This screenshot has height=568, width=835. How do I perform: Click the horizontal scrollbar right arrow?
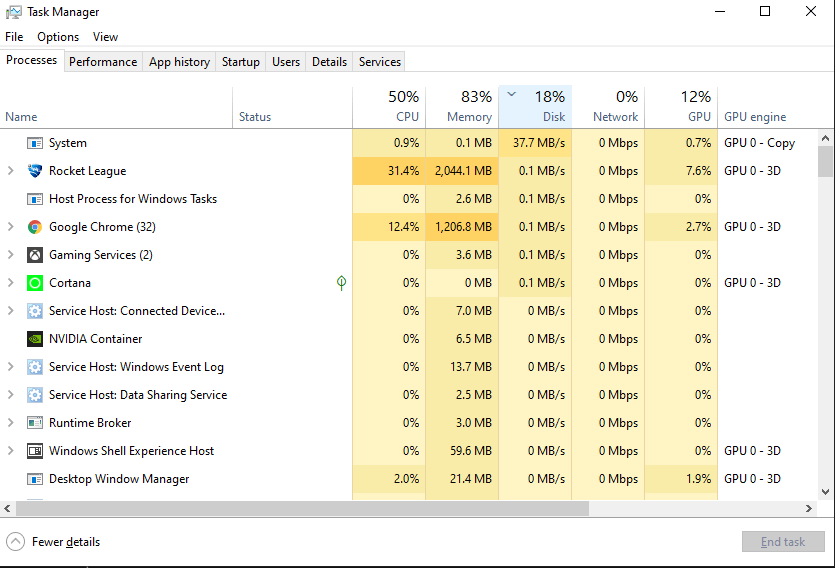click(x=809, y=508)
